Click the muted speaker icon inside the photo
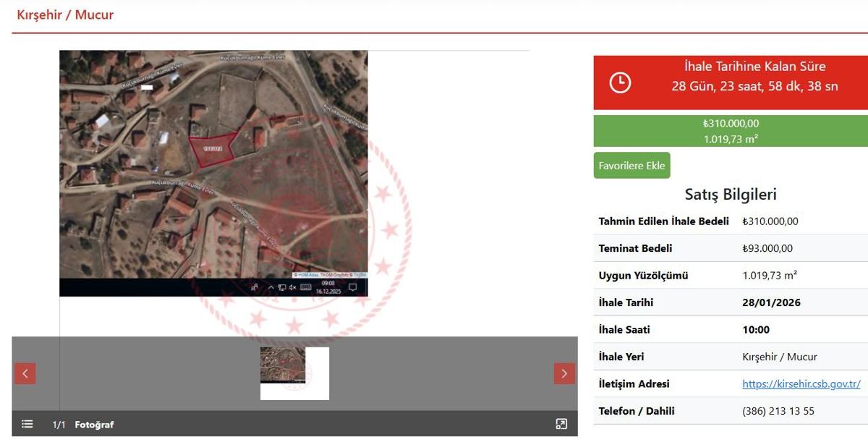The width and height of the screenshot is (868, 445). (x=292, y=287)
